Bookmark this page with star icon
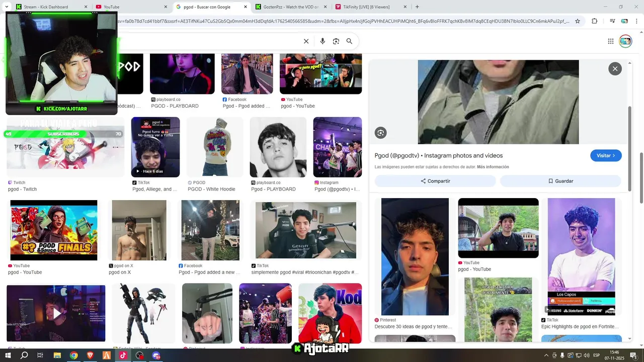Screen dimensions: 644x362 click(x=578, y=21)
